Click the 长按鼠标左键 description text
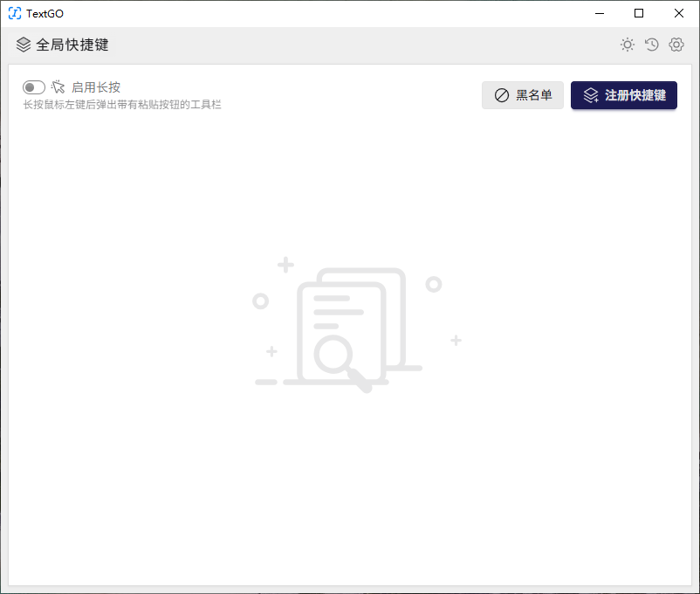 pos(122,105)
